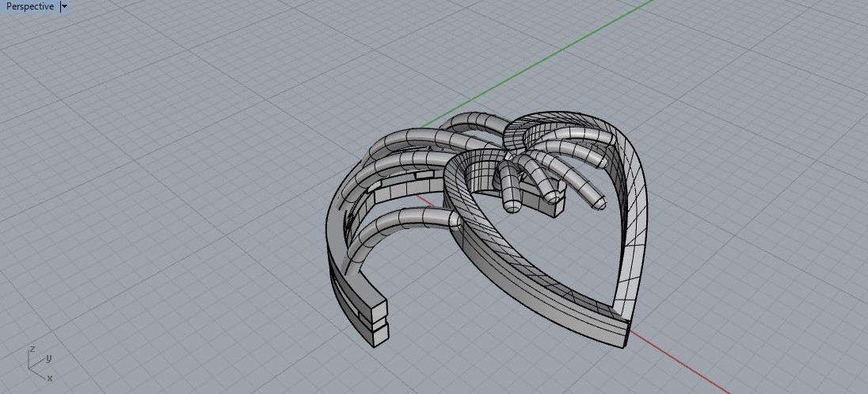Open the Perspective viewport dropdown arrow
Image resolution: width=868 pixels, height=394 pixels.
(64, 6)
